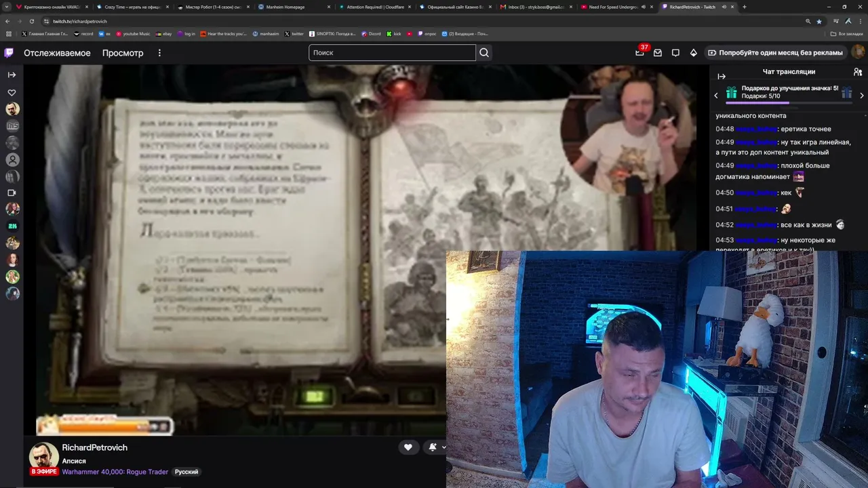Toggle the bookmark star for this page

point(819,21)
